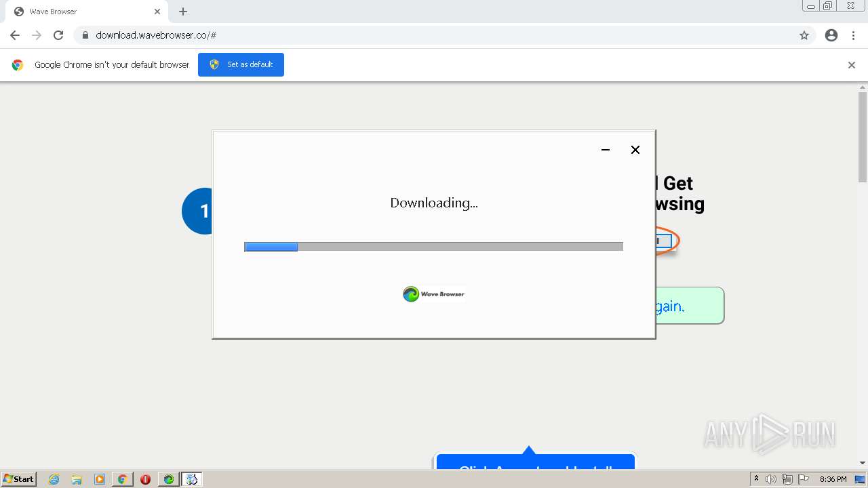868x488 pixels.
Task: Close the Wave Browser tab
Action: (x=157, y=12)
